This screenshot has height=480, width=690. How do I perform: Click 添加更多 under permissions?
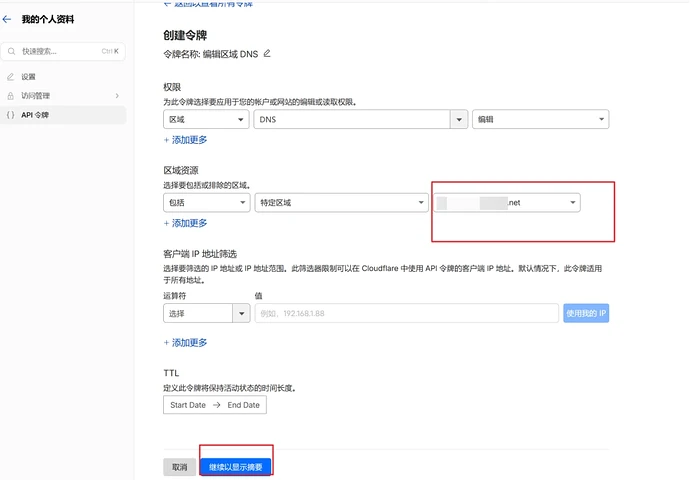(185, 140)
